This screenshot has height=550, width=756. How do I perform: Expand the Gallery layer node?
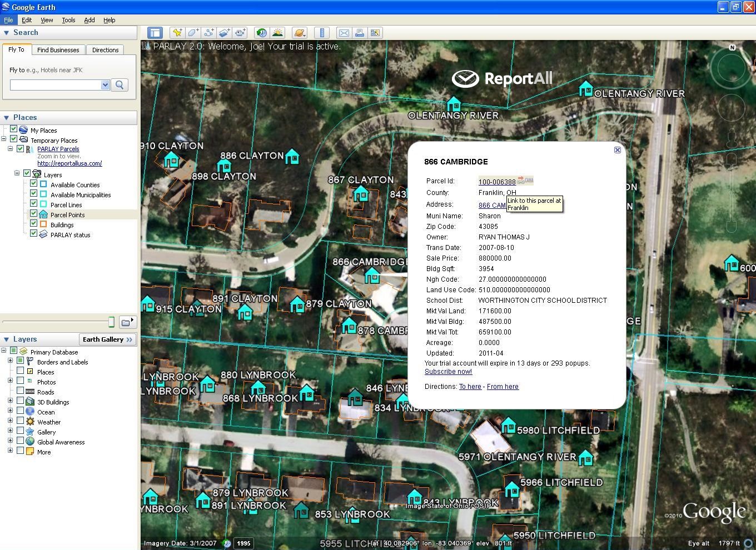point(10,431)
